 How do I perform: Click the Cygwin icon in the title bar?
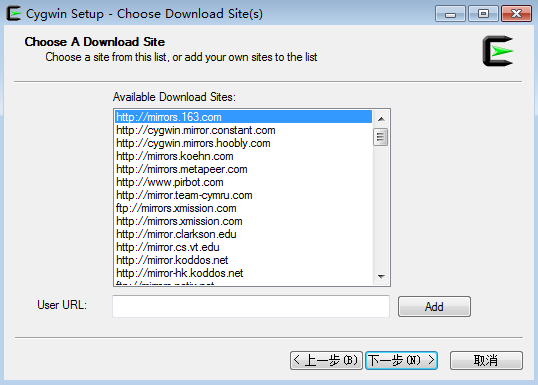coord(13,13)
